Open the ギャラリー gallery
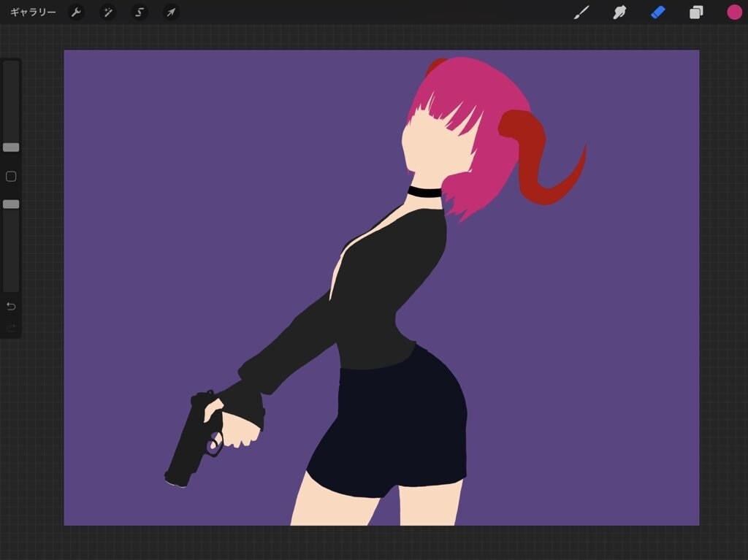This screenshot has height=560, width=748. click(x=33, y=12)
